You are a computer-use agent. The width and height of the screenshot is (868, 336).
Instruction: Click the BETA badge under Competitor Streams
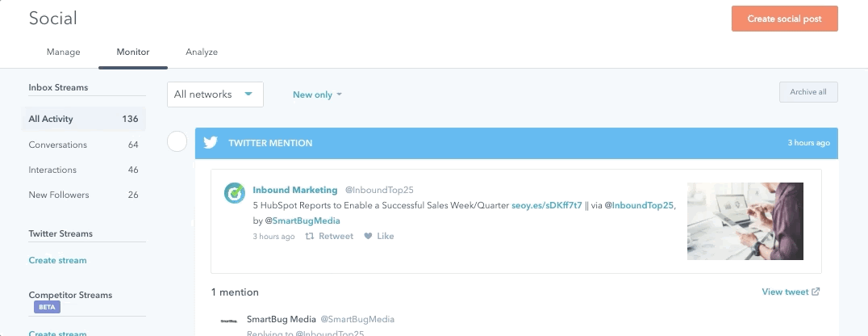tap(47, 307)
